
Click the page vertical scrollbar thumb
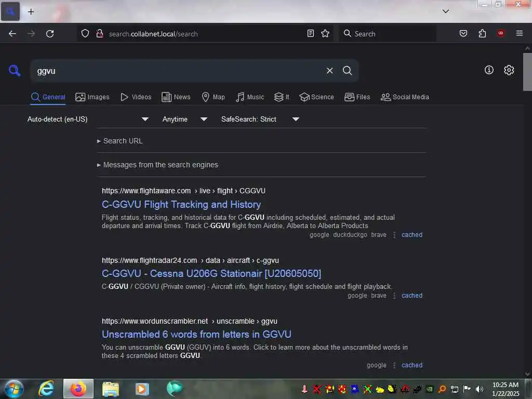pos(527,72)
